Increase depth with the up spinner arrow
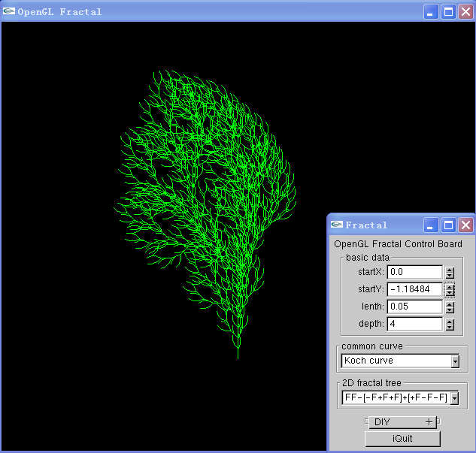 (x=450, y=321)
